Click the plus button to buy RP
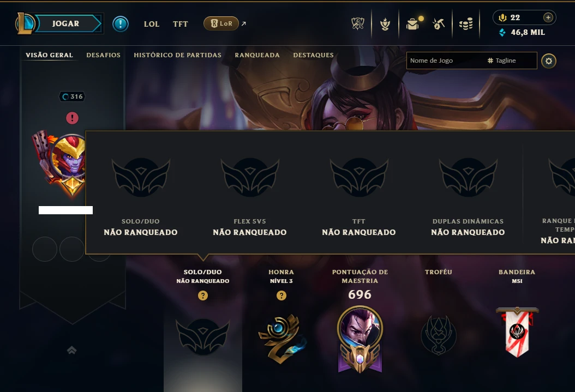This screenshot has width=575, height=392. (548, 17)
